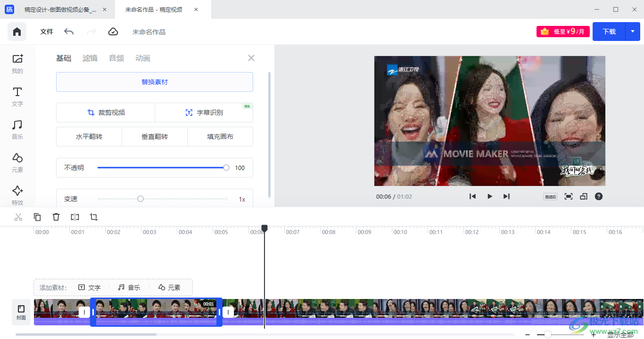Screen dimensions: 644x339
Task: Open the 音乐 sidebar panel
Action: tap(17, 130)
